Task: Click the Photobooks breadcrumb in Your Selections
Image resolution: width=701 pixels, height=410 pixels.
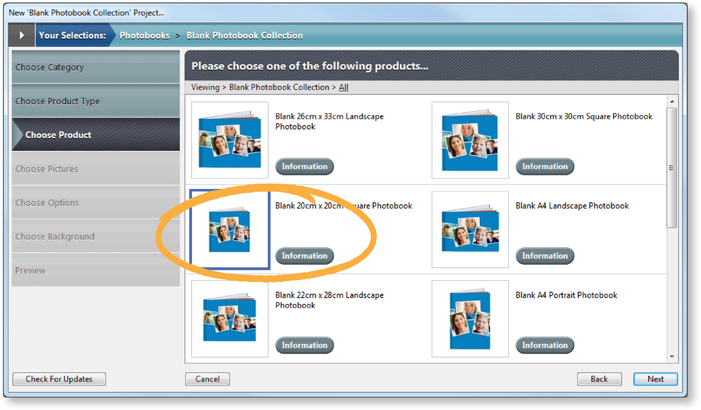Action: tap(144, 35)
